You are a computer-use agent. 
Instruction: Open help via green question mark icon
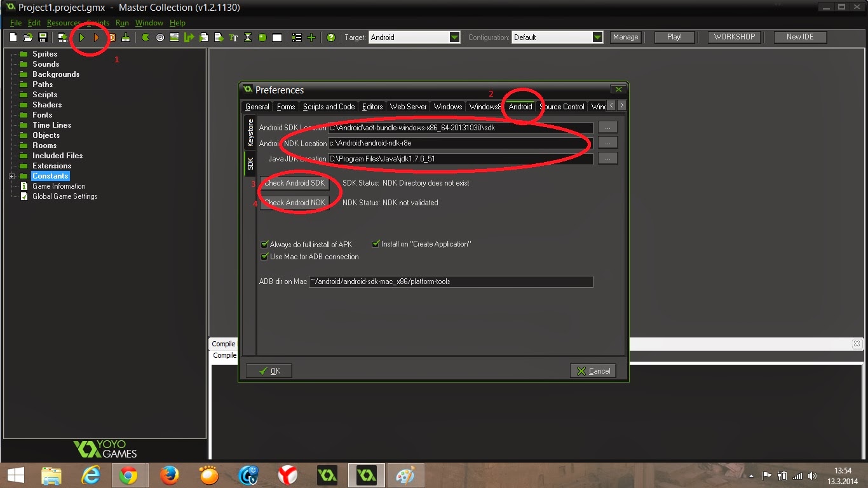click(331, 37)
